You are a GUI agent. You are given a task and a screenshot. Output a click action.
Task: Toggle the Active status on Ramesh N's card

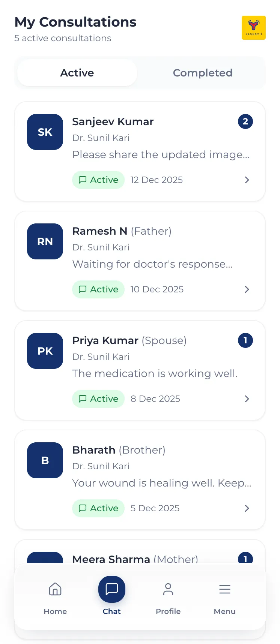[98, 289]
